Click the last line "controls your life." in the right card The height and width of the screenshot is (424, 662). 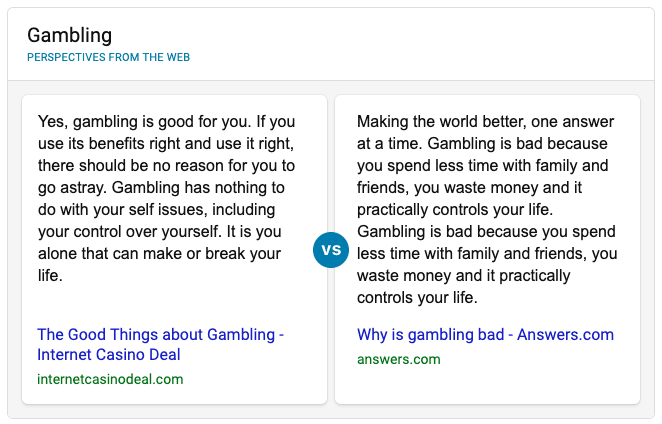tap(417, 298)
